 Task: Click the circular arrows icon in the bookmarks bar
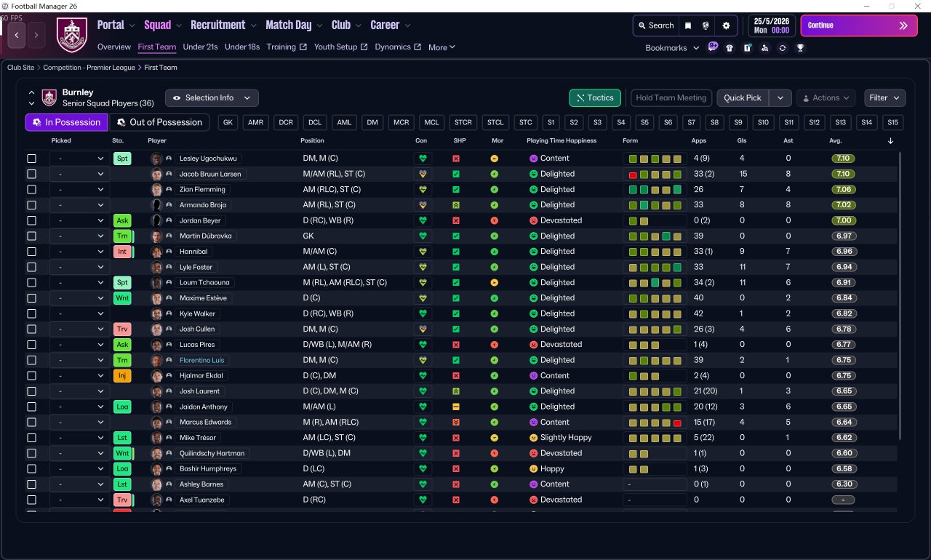(782, 48)
